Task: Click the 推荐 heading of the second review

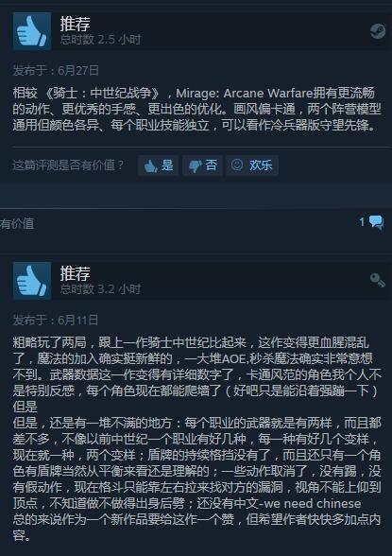Action: coord(75,274)
